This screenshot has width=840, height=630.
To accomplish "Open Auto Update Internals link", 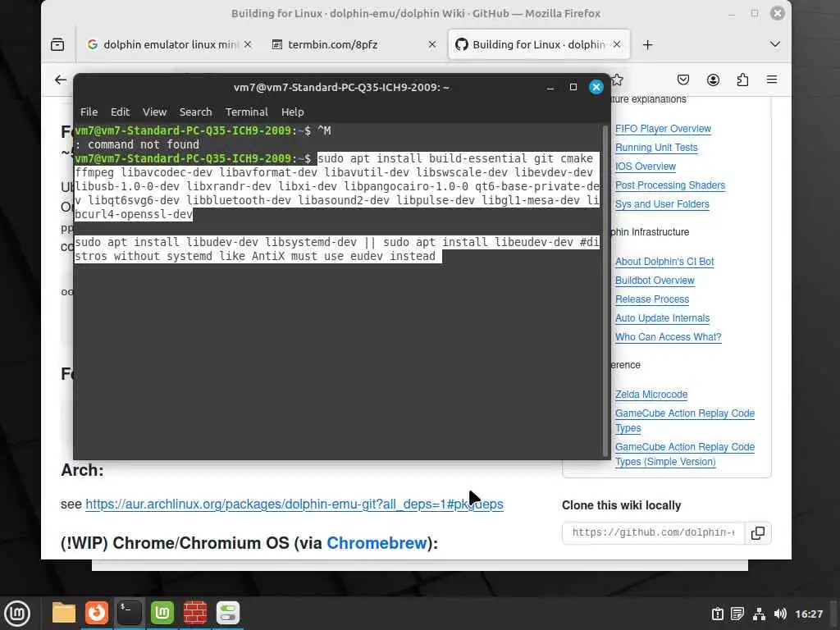I will [662, 318].
